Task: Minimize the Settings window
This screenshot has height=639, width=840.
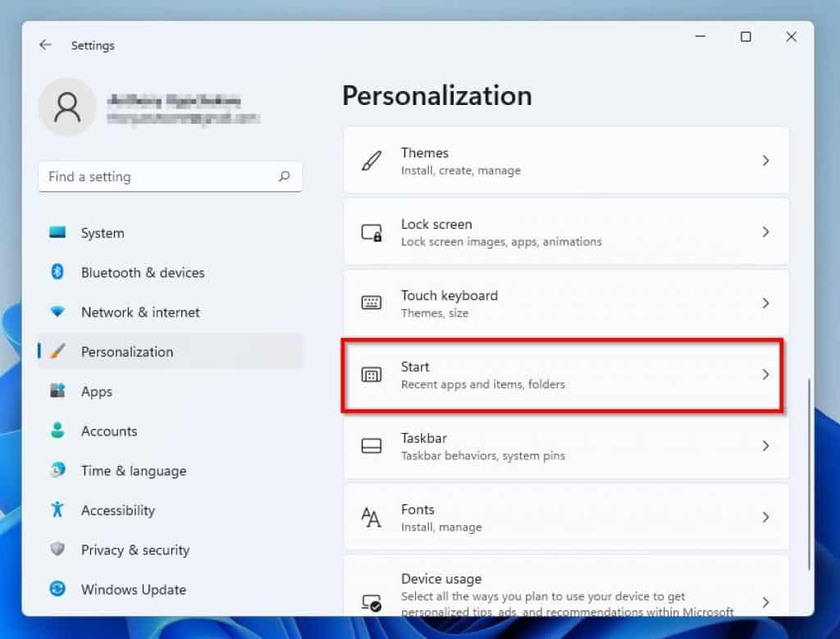Action: (701, 36)
